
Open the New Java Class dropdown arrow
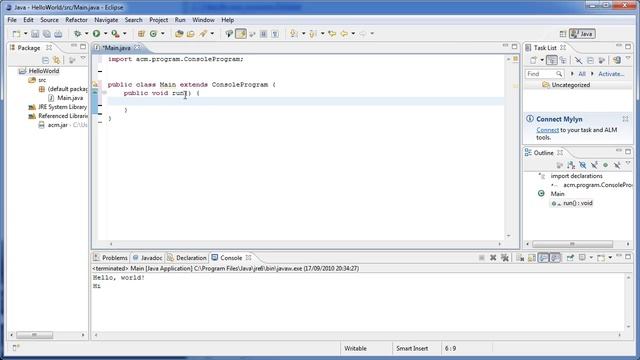[x=162, y=34]
